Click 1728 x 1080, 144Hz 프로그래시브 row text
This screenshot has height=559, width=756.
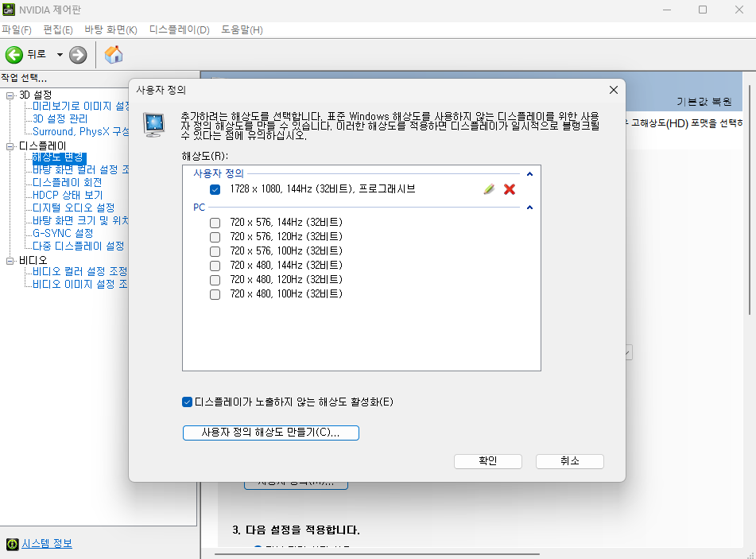(x=323, y=189)
